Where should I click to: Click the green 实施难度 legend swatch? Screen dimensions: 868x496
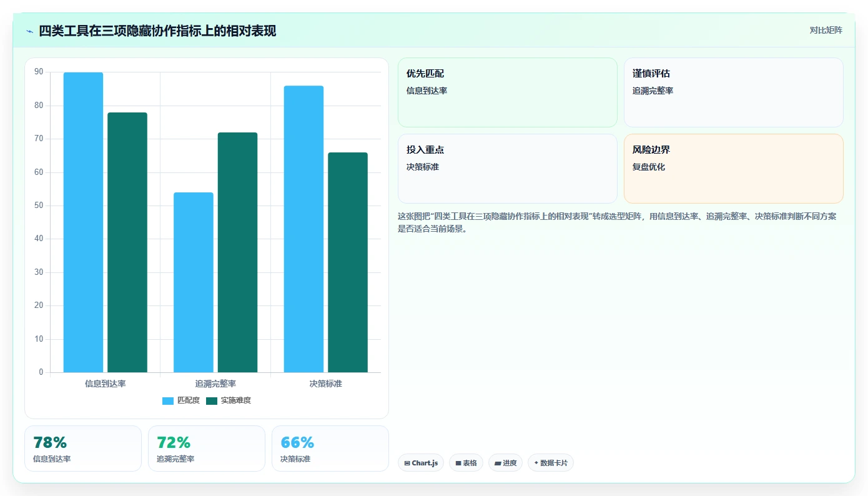pyautogui.click(x=212, y=401)
